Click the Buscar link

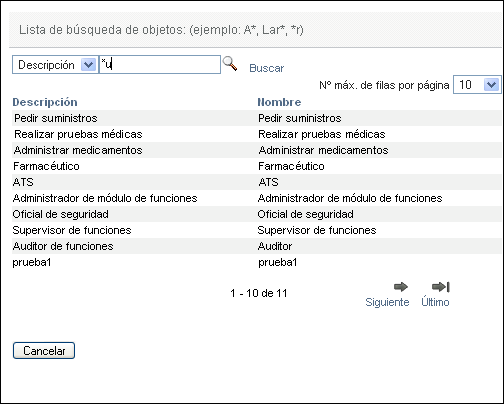(x=267, y=68)
